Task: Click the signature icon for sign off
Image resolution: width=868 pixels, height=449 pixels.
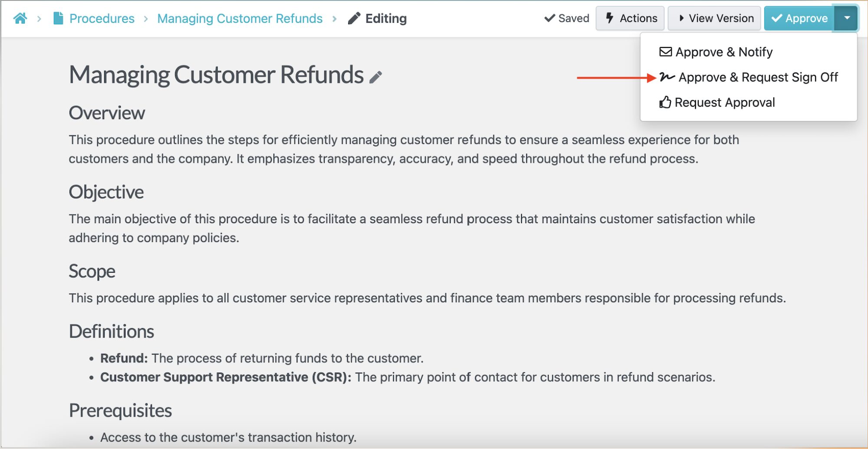Action: [667, 77]
